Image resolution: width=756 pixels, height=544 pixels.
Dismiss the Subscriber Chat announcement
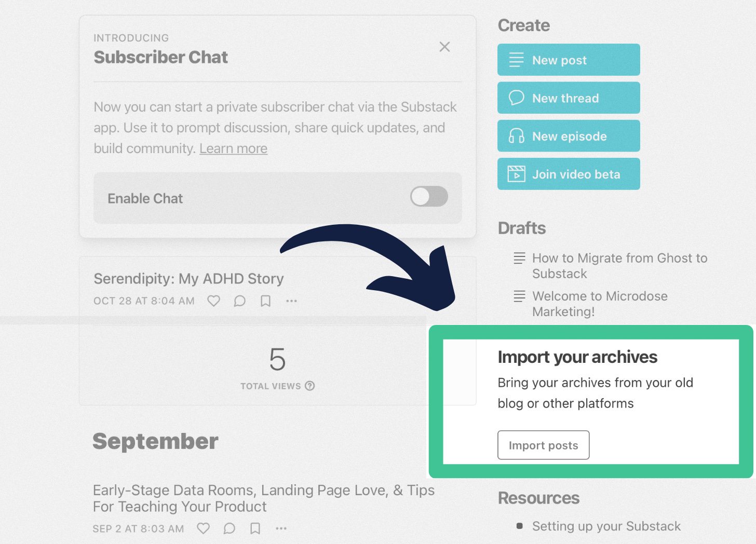click(x=444, y=47)
